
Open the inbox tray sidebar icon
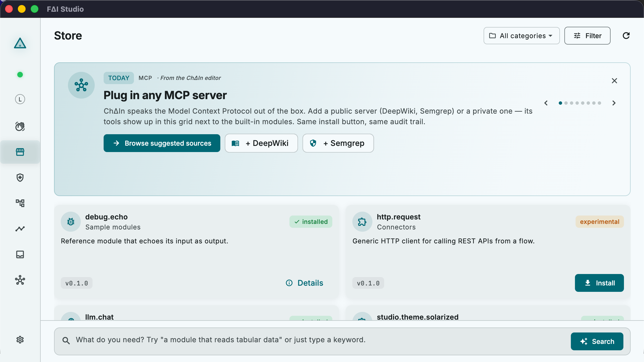point(20,255)
